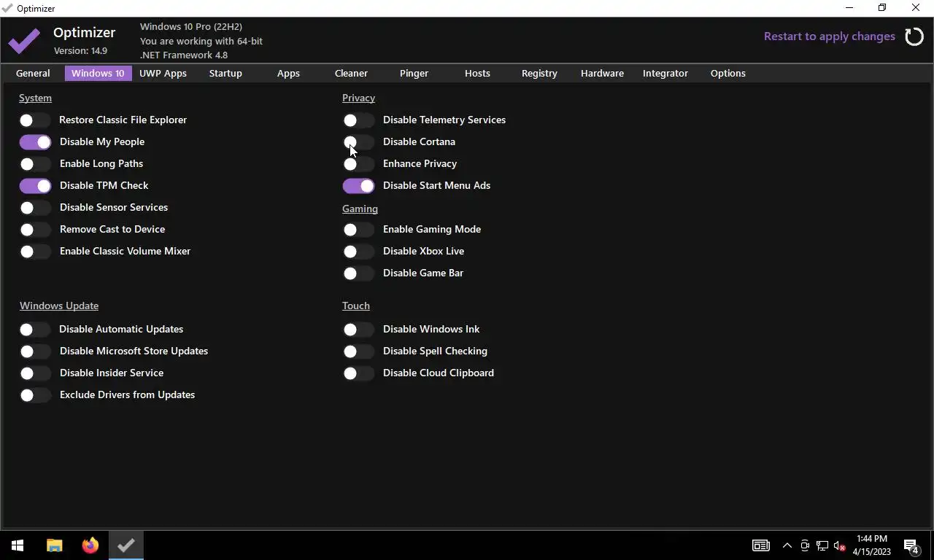
Task: Toggle Enable Gaming Mode switch
Action: click(358, 230)
